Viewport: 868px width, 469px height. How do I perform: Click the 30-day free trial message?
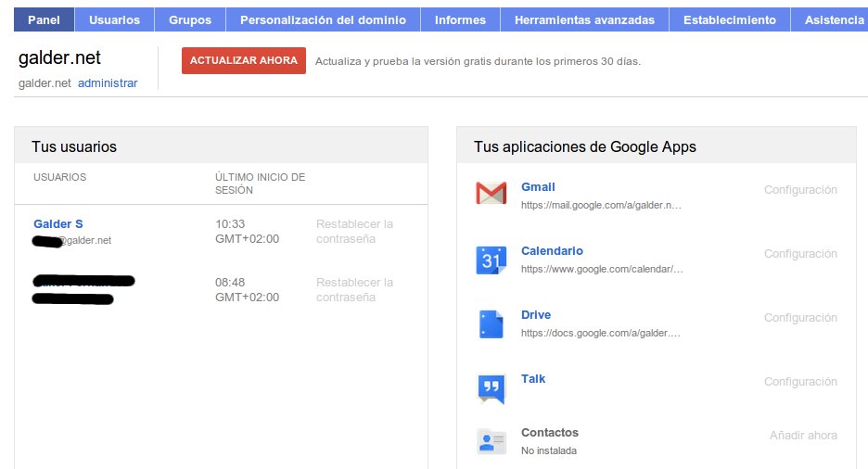coord(478,61)
